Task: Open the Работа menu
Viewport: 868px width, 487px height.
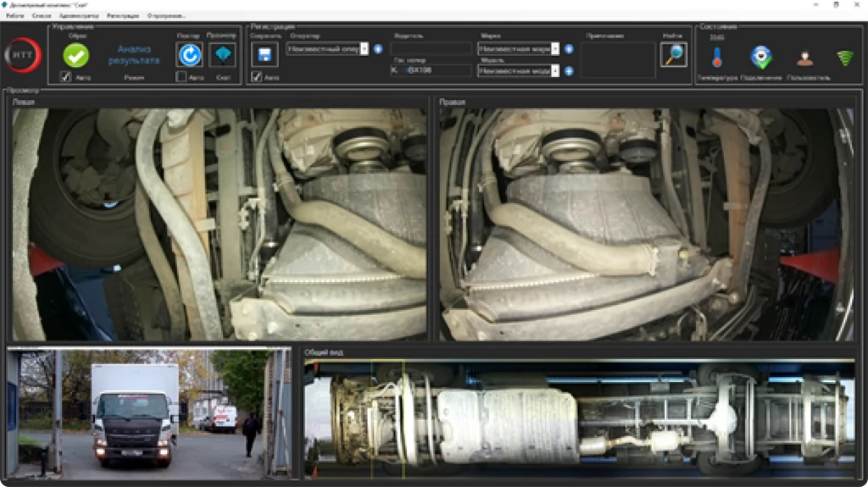Action: pos(14,16)
